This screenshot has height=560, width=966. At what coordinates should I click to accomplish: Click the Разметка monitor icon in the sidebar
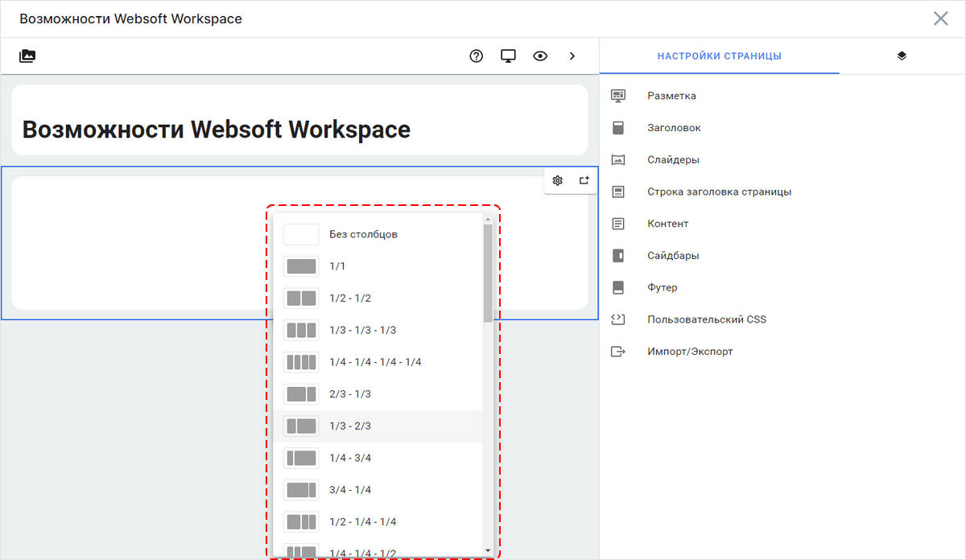618,95
